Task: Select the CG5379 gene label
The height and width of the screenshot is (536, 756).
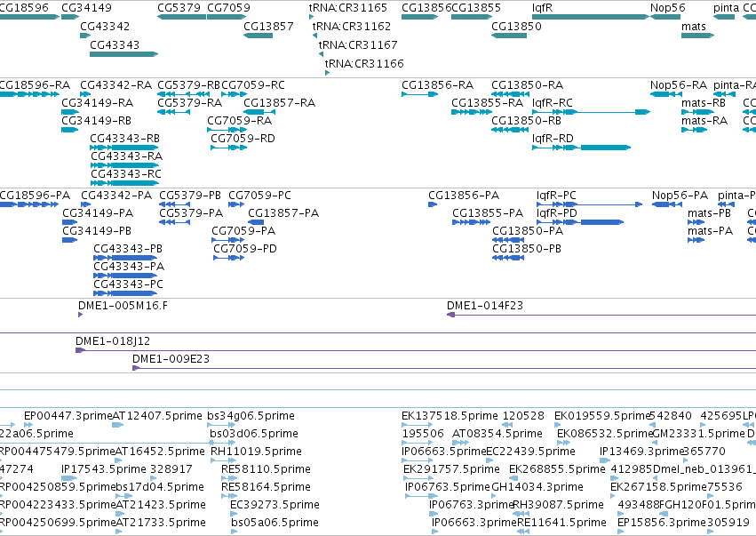Action: 179,8
